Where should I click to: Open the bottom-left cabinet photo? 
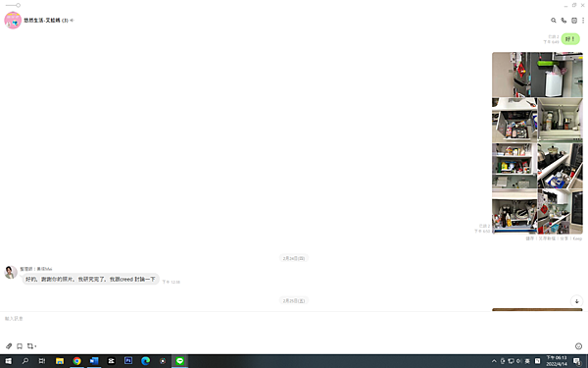click(x=514, y=211)
